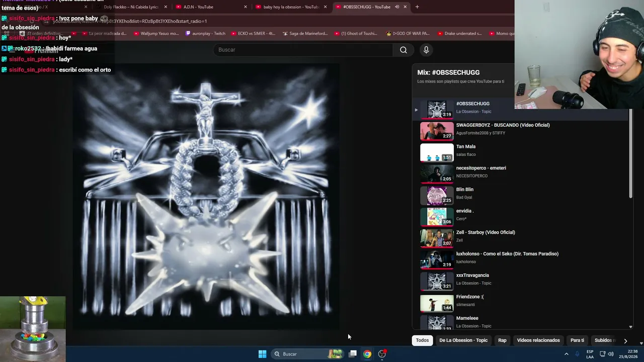
Task: Show more filter chips with right arrow
Action: (x=625, y=341)
